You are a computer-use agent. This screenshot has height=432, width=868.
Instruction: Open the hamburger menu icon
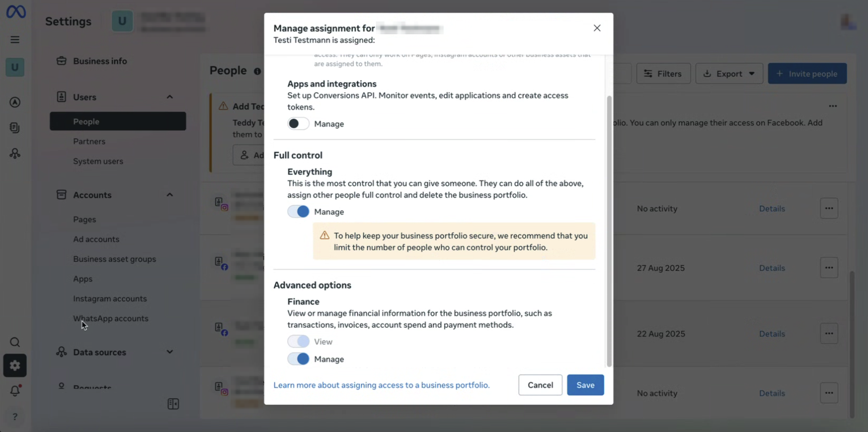point(15,40)
